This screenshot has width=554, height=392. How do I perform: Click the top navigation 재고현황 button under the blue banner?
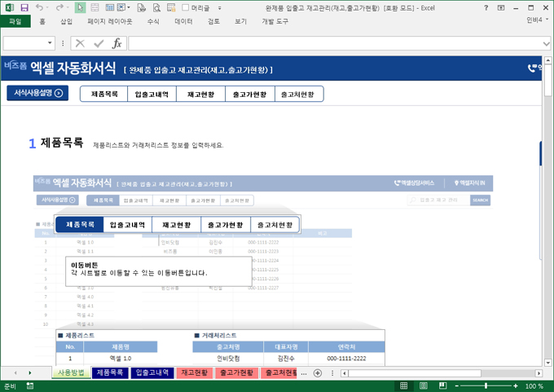click(200, 94)
